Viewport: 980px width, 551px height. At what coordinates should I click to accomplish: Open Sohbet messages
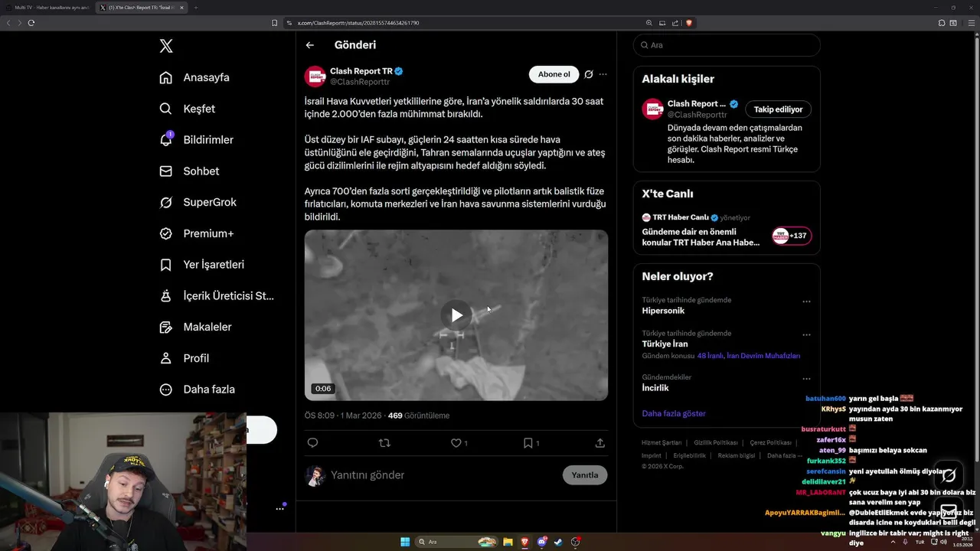click(x=189, y=171)
